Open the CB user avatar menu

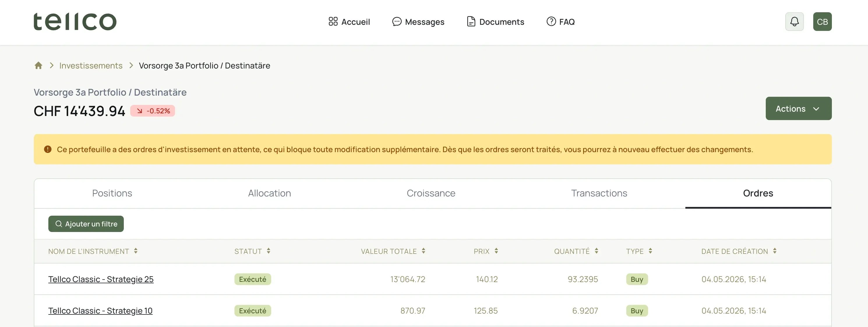click(x=822, y=22)
